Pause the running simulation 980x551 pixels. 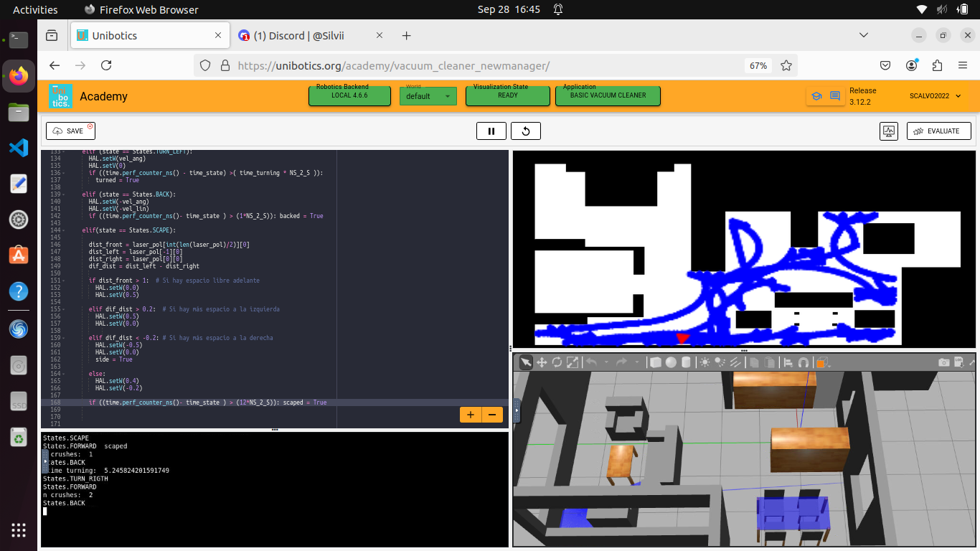[491, 131]
